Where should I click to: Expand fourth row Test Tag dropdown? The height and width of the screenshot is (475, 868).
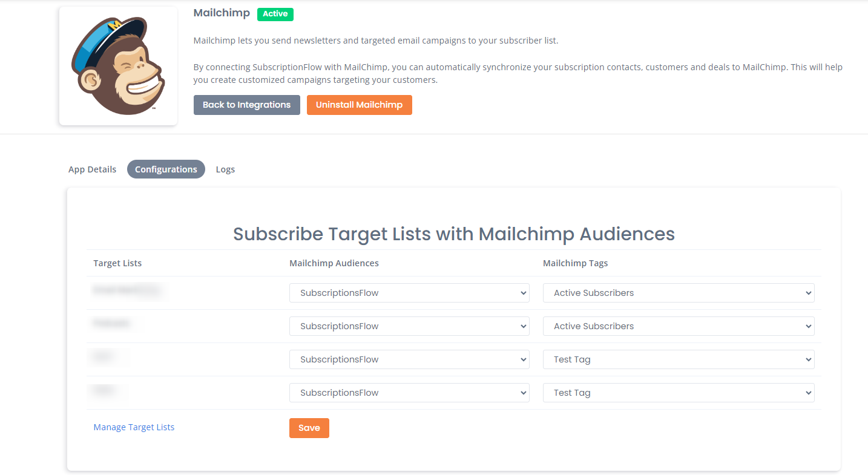[x=679, y=393]
